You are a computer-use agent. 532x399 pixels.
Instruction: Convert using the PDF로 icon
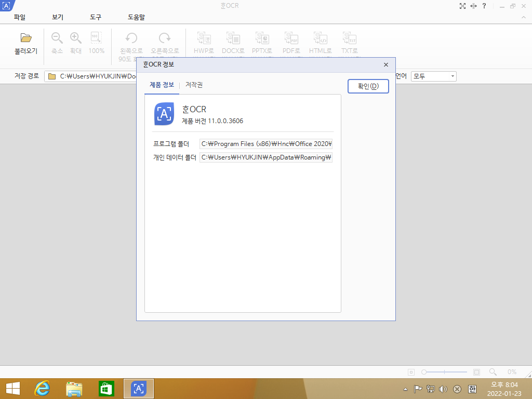click(x=291, y=38)
